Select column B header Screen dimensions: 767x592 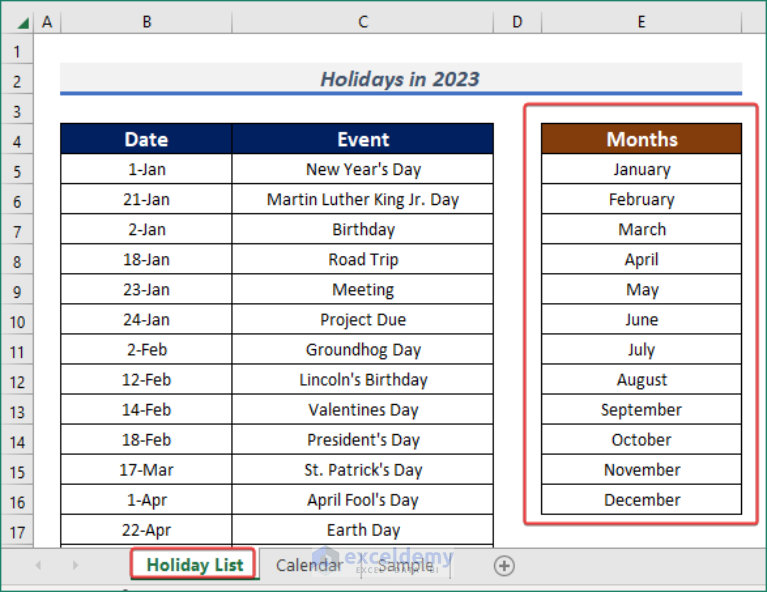pyautogui.click(x=146, y=22)
